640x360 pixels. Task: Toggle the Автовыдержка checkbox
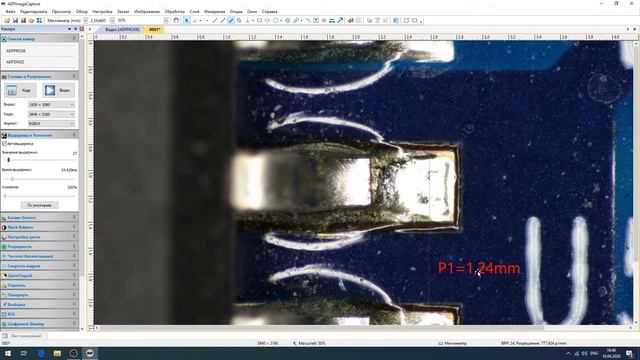tap(4, 144)
